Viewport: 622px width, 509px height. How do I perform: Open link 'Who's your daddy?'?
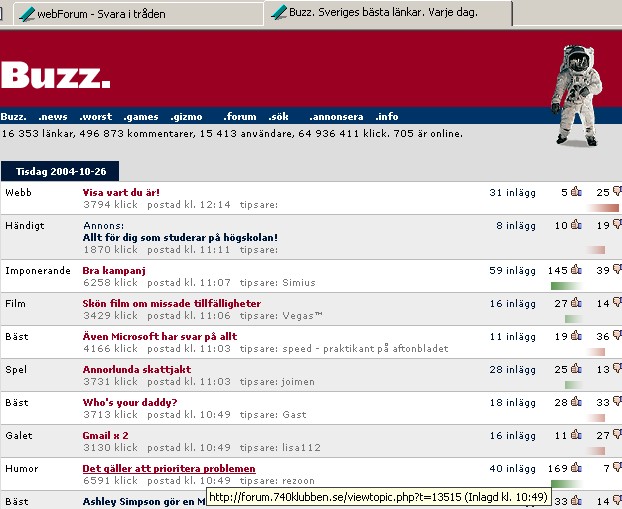130,402
